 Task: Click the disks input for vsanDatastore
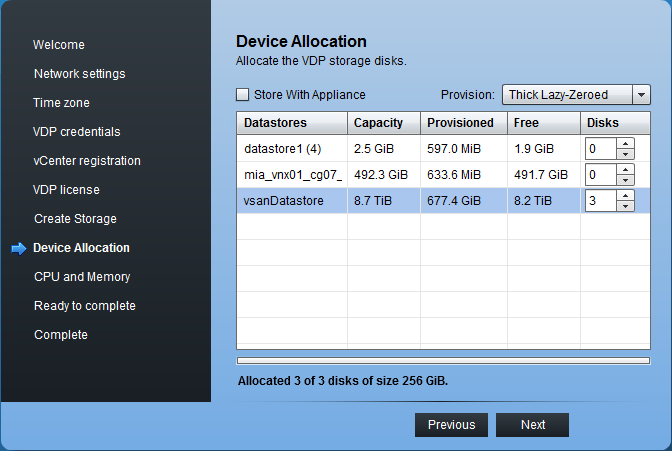coord(601,201)
